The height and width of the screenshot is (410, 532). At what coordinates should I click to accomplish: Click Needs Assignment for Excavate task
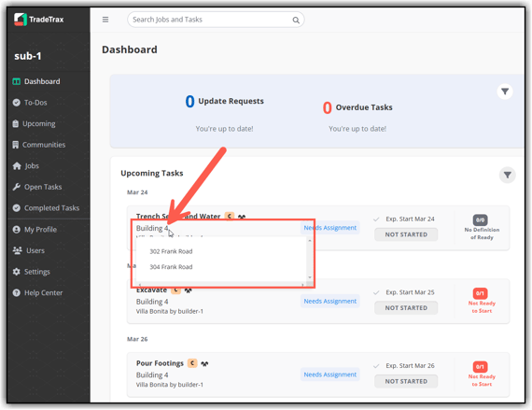pyautogui.click(x=329, y=301)
